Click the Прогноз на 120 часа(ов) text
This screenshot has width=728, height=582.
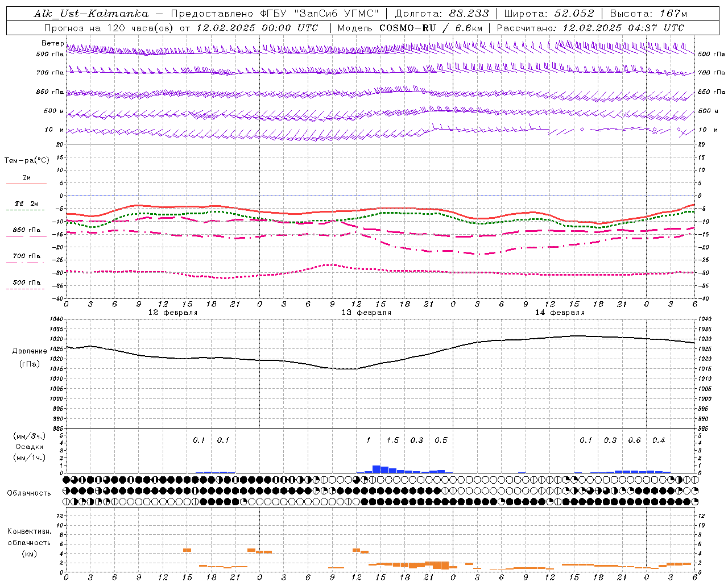(110, 28)
